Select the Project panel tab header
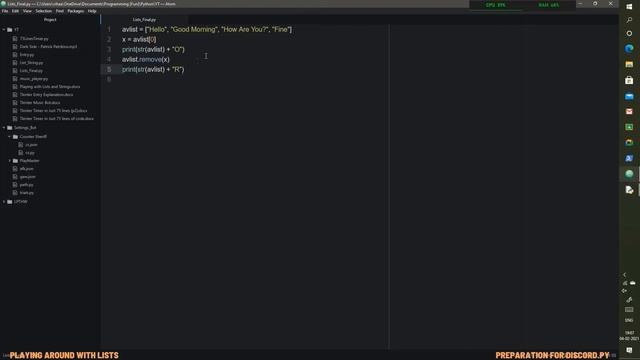This screenshot has width=640, height=360. click(x=50, y=20)
